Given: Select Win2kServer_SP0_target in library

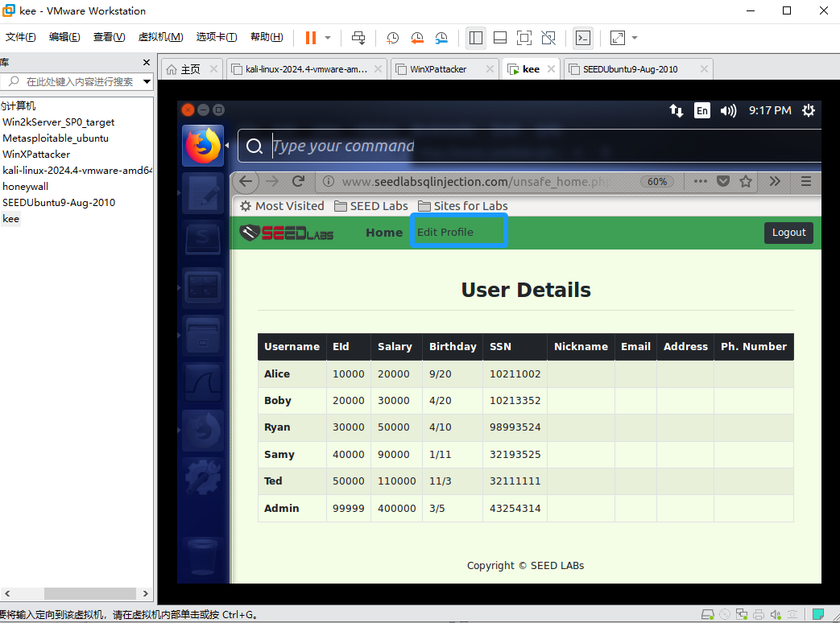Looking at the screenshot, I should 59,122.
